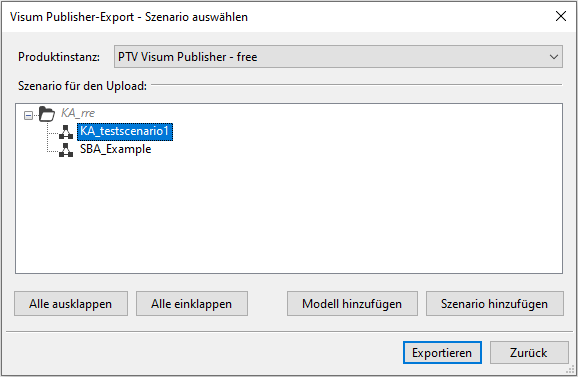Click the resize grip in the dialog corner
The height and width of the screenshot is (377, 578).
click(571, 370)
